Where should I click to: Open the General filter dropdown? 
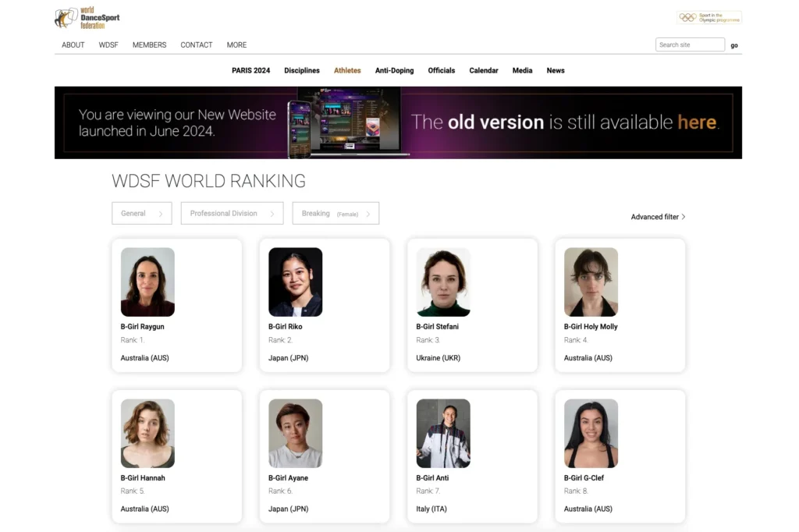pyautogui.click(x=141, y=213)
